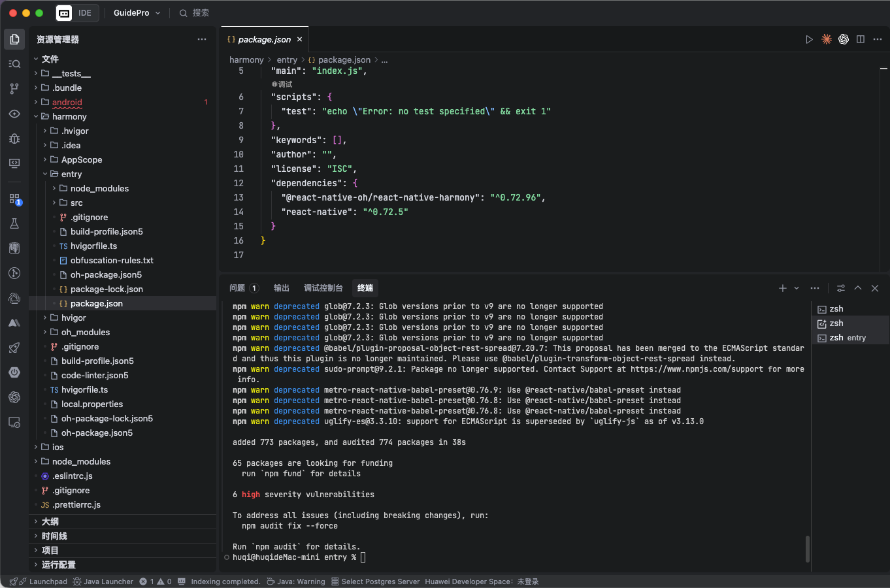Viewport: 890px width, 588px height.
Task: Open the ChatGPT icon in activity bar
Action: [x=14, y=397]
